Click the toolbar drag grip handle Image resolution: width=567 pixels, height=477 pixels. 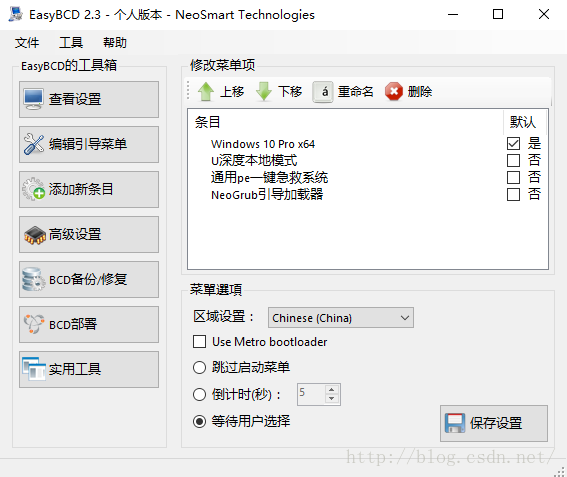188,90
